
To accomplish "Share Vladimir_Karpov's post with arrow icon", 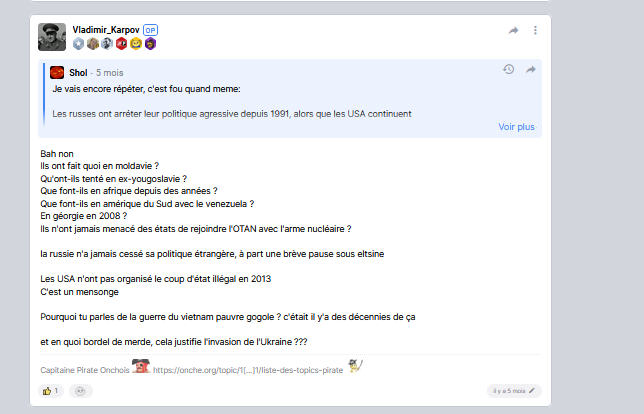I will coord(513,30).
